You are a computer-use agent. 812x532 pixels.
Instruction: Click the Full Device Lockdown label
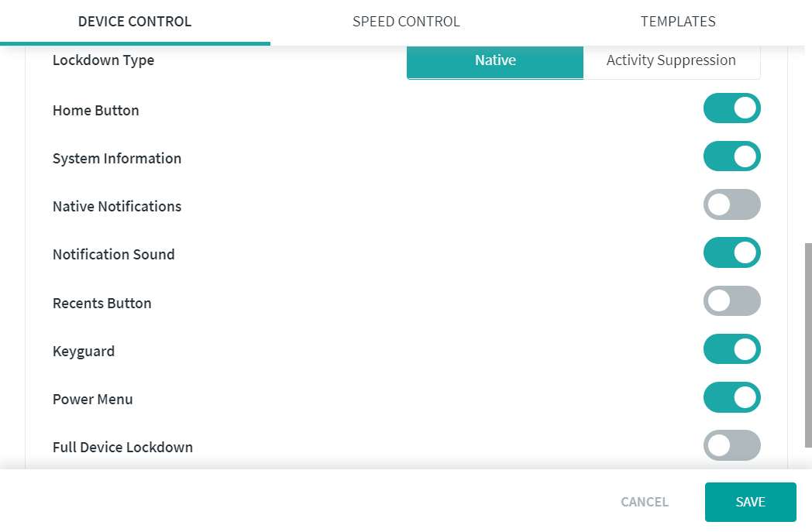[x=122, y=448]
